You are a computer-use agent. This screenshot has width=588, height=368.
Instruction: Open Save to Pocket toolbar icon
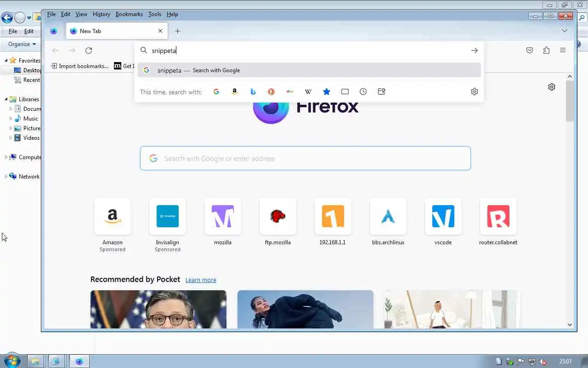click(x=530, y=51)
